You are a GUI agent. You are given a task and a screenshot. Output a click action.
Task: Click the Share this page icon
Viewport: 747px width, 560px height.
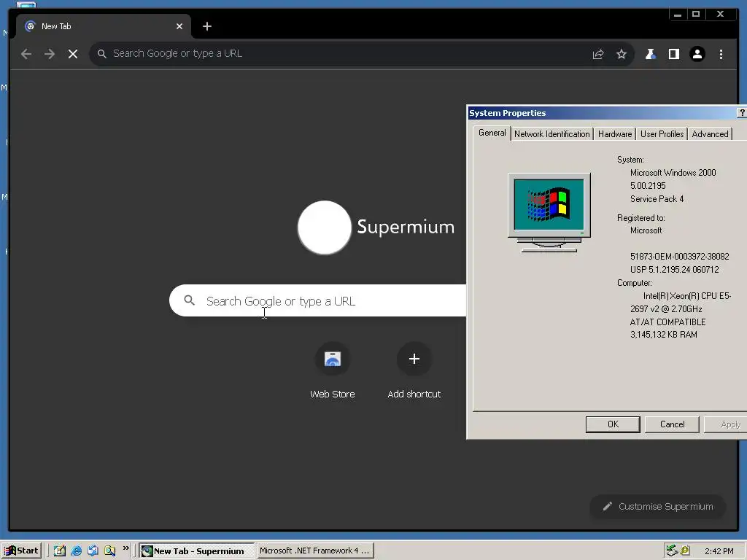tap(598, 54)
